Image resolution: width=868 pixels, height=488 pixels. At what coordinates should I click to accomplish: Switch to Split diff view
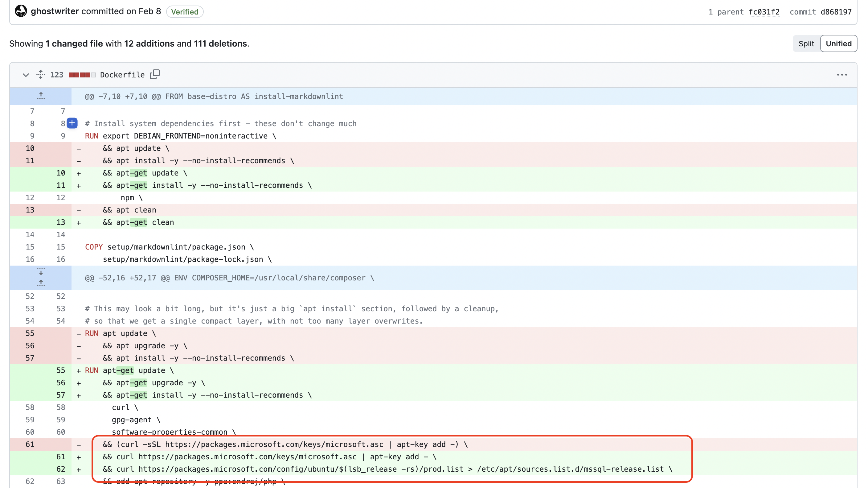click(x=806, y=43)
